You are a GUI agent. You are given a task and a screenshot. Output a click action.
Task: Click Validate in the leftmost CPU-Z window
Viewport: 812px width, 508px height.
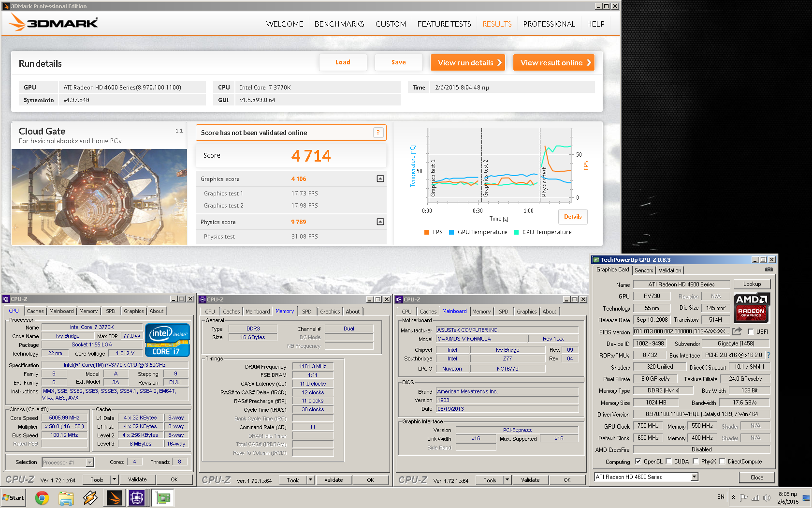tap(137, 479)
